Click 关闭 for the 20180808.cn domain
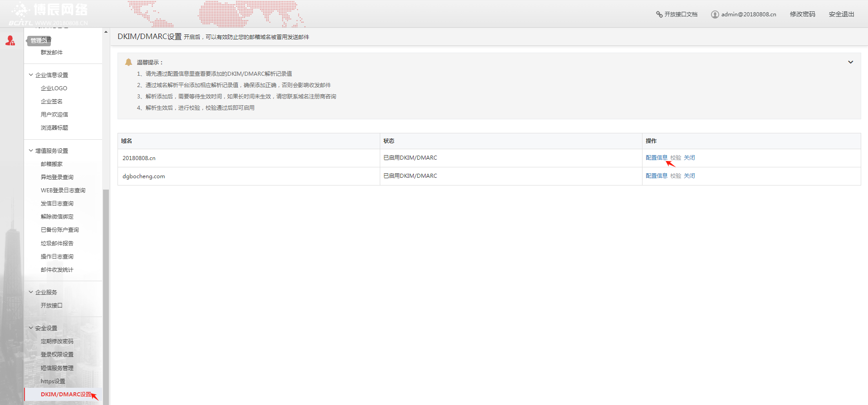Viewport: 868px width, 405px height. tap(689, 158)
